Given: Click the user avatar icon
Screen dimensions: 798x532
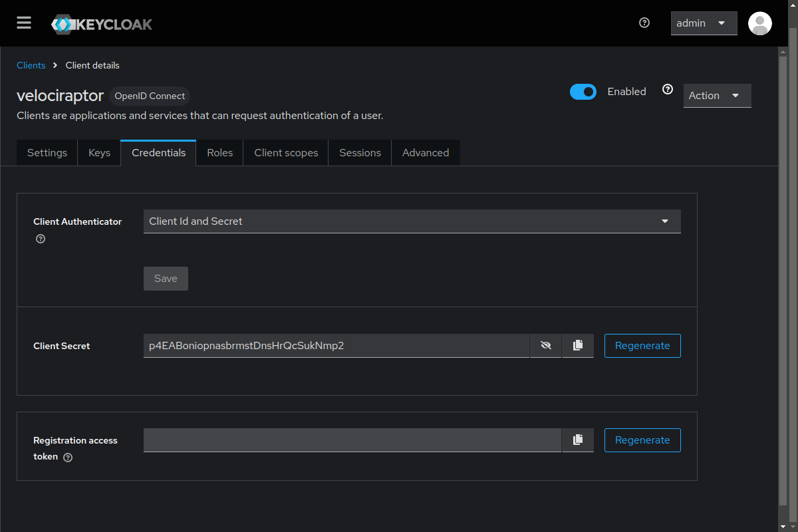Looking at the screenshot, I should pyautogui.click(x=759, y=23).
